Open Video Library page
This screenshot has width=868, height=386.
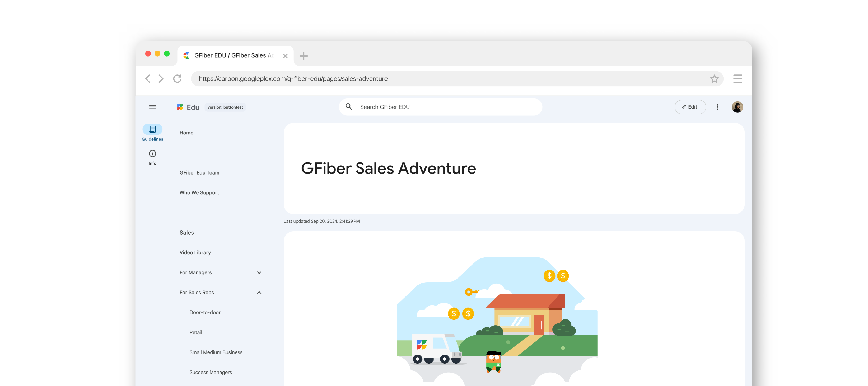[195, 252]
